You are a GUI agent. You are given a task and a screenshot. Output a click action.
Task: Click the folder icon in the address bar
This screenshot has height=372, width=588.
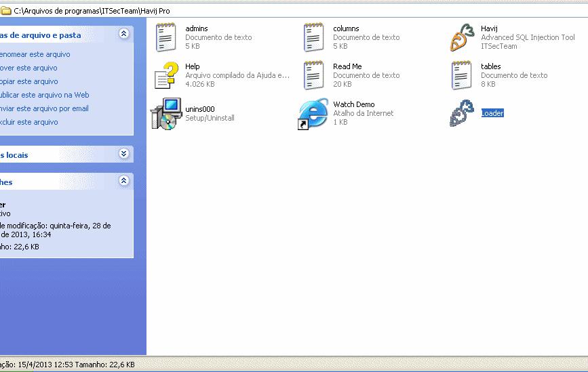5,11
